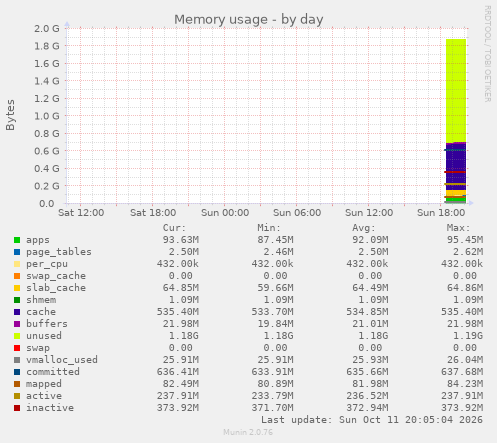
Task: Click the 'per_cpu' legend label
Action: pyautogui.click(x=47, y=264)
